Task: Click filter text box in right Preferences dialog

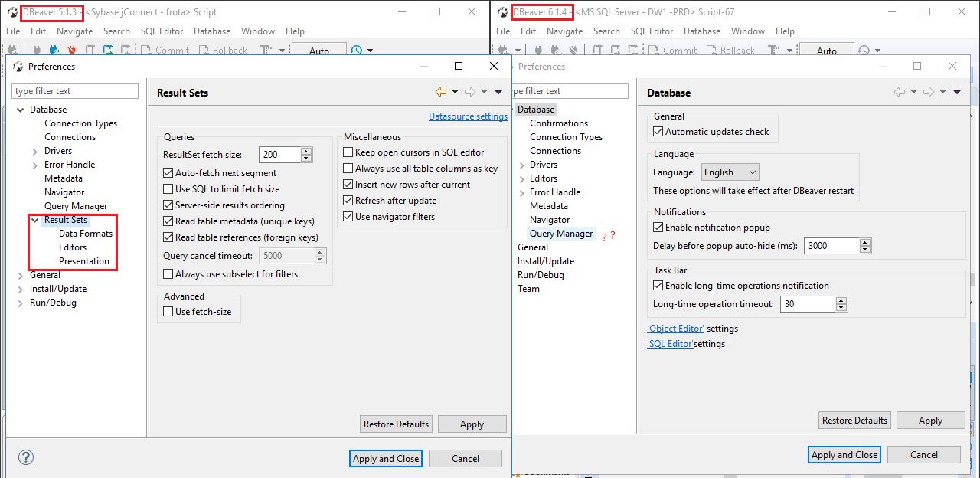Action: click(572, 91)
